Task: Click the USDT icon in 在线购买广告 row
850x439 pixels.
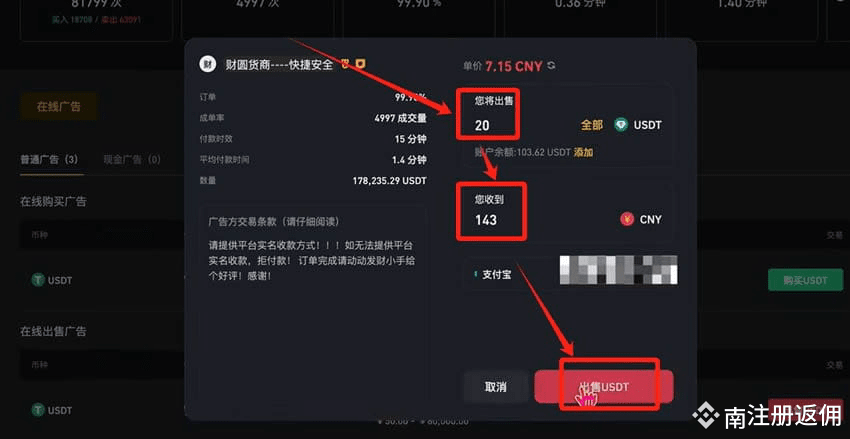Action: pyautogui.click(x=38, y=280)
